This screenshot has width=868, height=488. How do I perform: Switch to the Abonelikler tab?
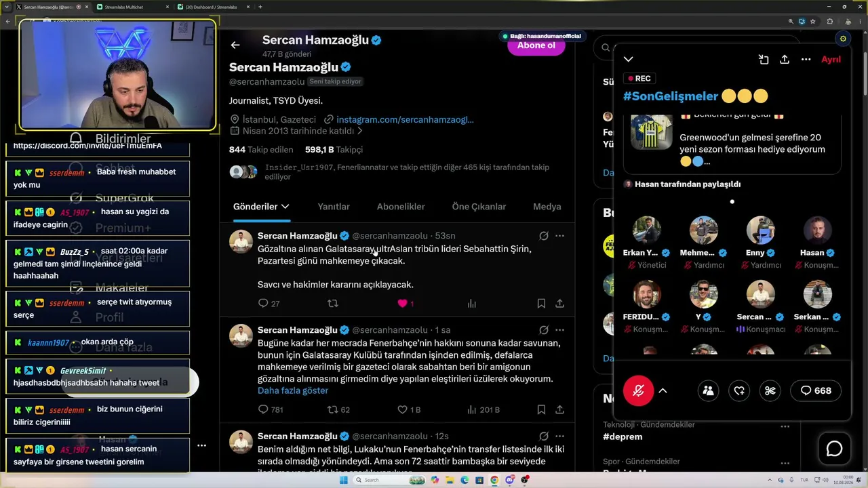[401, 207]
